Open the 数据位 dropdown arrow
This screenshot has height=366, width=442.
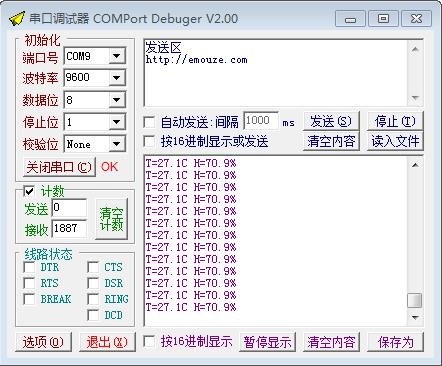(x=116, y=100)
